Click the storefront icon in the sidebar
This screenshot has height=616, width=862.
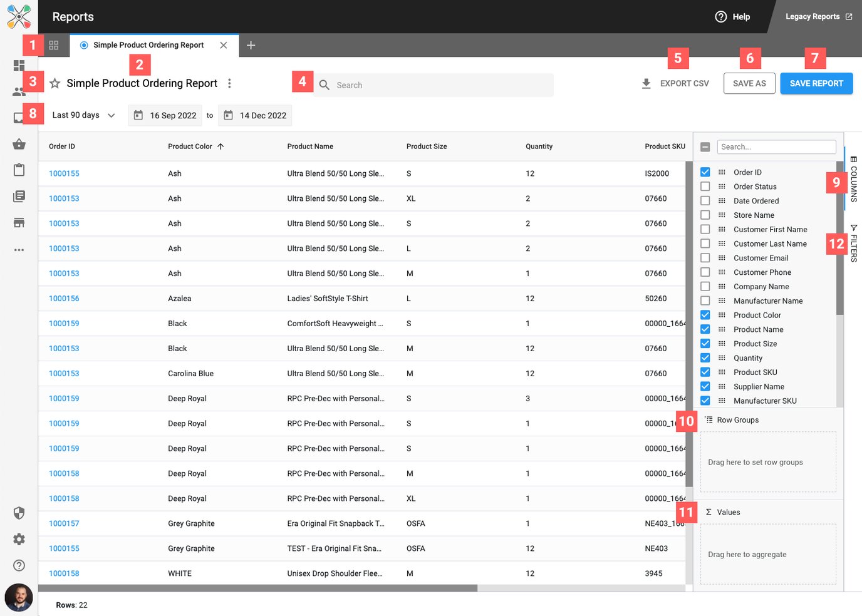19,223
